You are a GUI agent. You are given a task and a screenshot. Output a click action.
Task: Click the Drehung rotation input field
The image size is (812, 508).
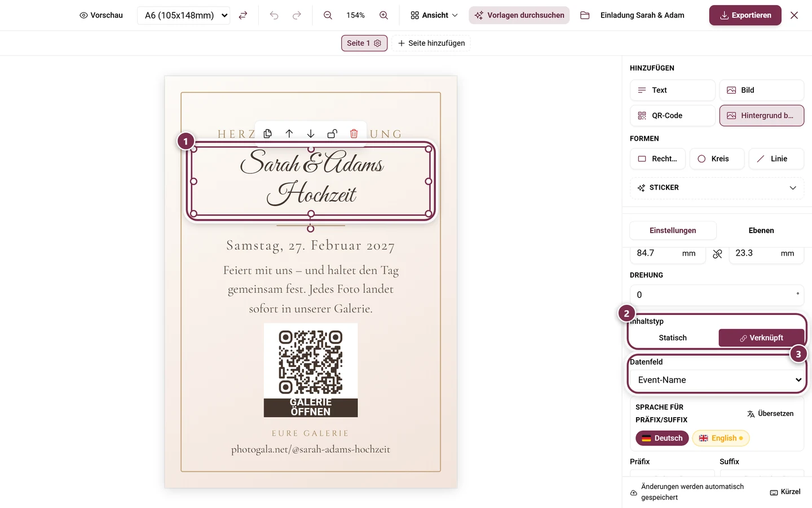point(717,295)
